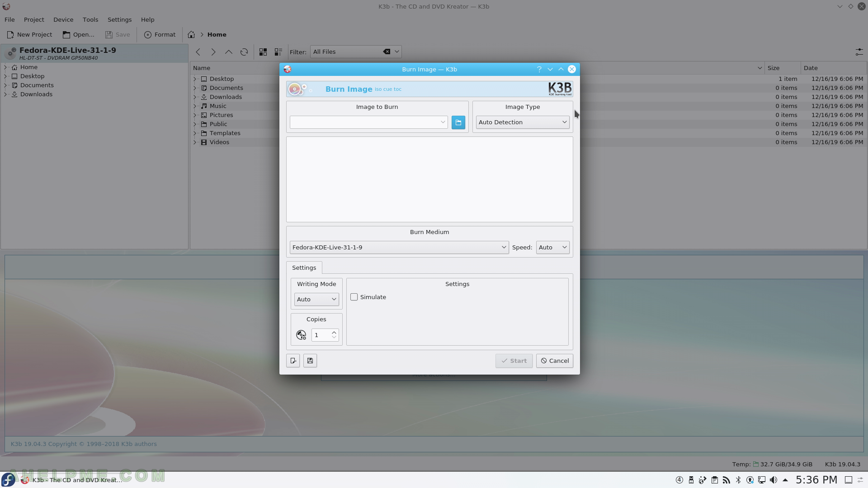Select Downloads in the sidebar tree

tap(36, 94)
